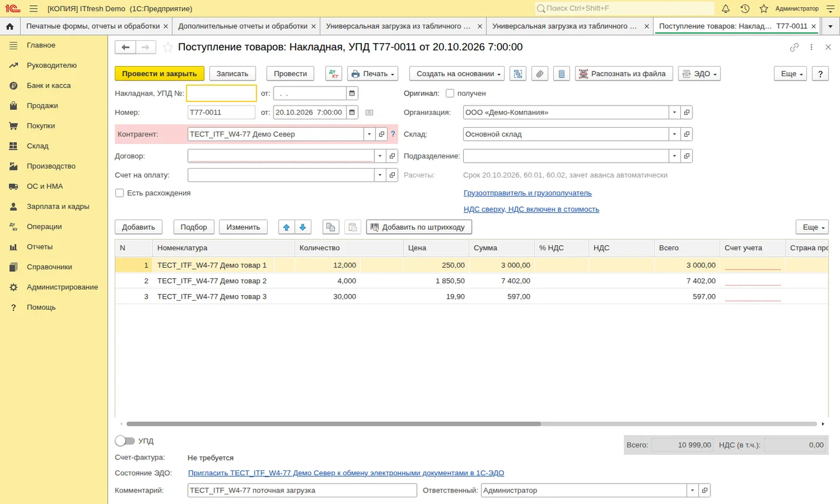Click the copy rows icon
Screen dimensions: 840x504
click(331, 227)
